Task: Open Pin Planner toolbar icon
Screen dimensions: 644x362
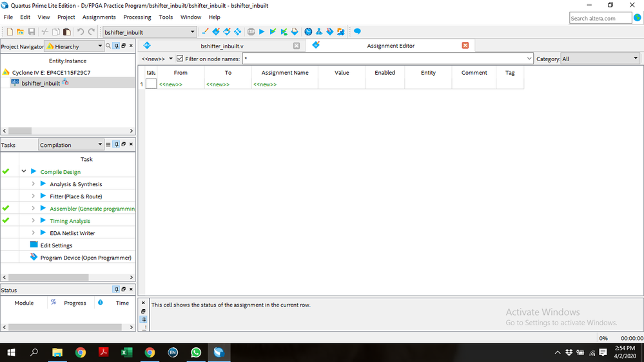Action: (227, 32)
